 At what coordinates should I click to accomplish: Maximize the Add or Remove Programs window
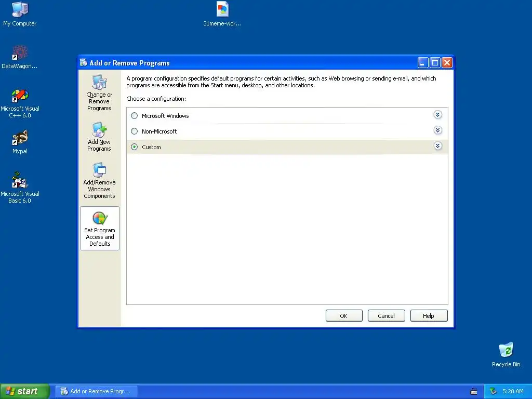tap(435, 63)
